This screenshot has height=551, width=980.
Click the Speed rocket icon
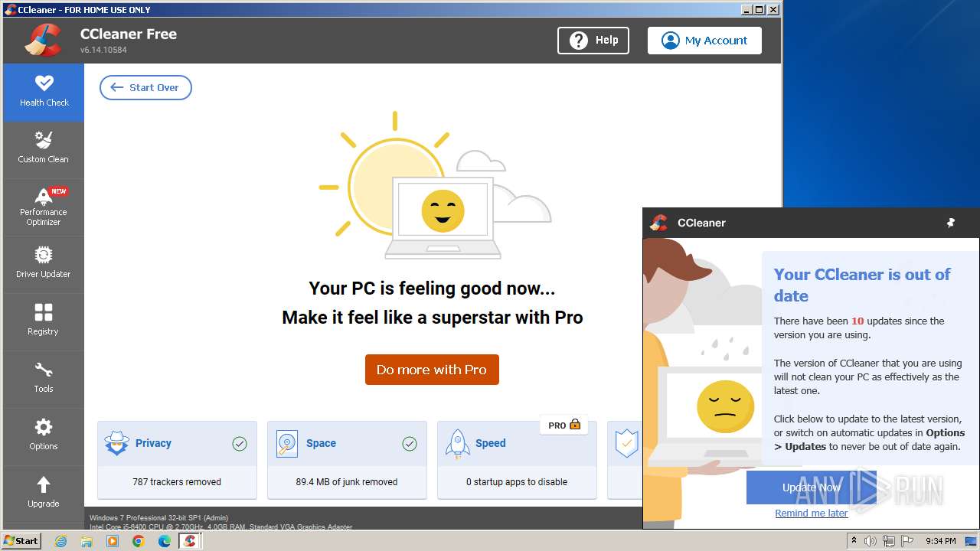tap(457, 444)
